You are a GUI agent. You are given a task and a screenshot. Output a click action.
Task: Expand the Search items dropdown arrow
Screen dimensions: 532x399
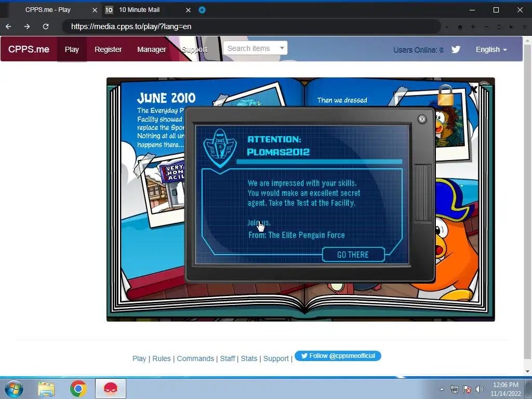[282, 48]
